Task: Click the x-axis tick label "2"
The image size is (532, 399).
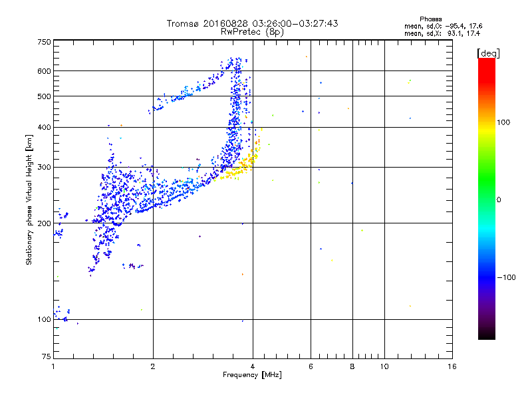Action: click(x=153, y=366)
